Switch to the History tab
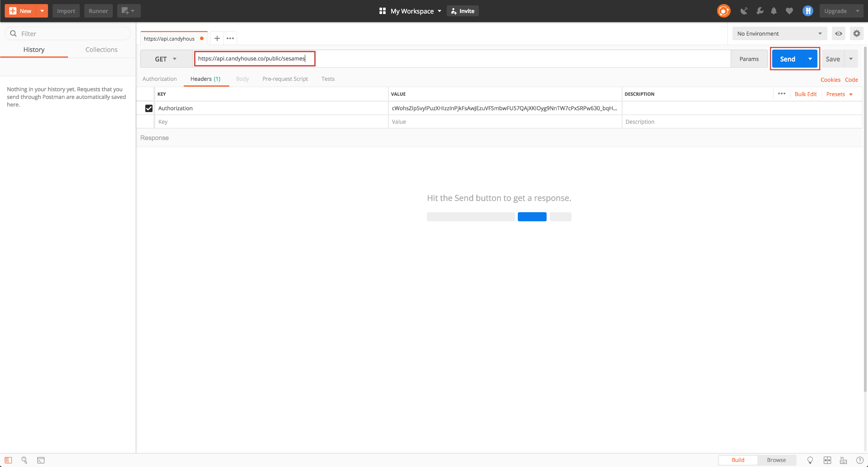Image resolution: width=868 pixels, height=467 pixels. pyautogui.click(x=34, y=49)
